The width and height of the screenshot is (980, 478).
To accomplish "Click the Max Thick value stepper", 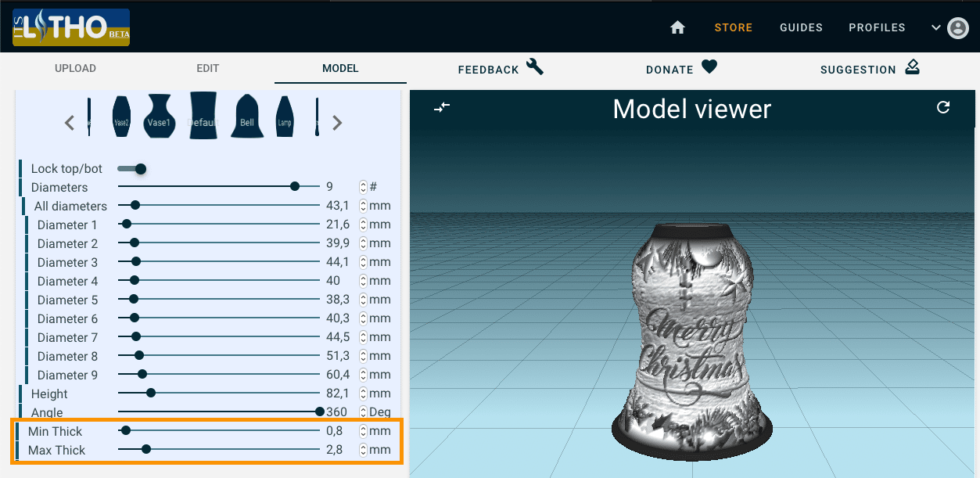I will click(363, 450).
